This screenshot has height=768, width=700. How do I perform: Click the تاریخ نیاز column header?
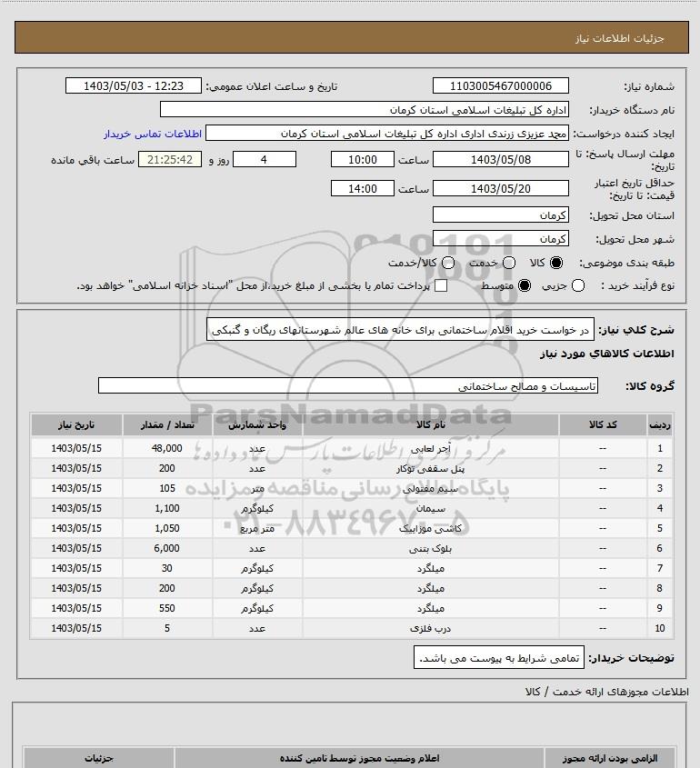click(76, 424)
